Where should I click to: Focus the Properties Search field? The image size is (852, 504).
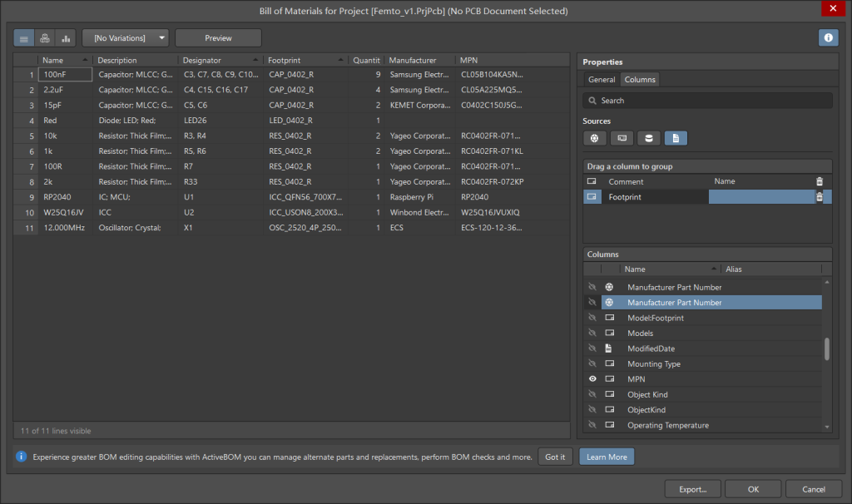click(707, 101)
